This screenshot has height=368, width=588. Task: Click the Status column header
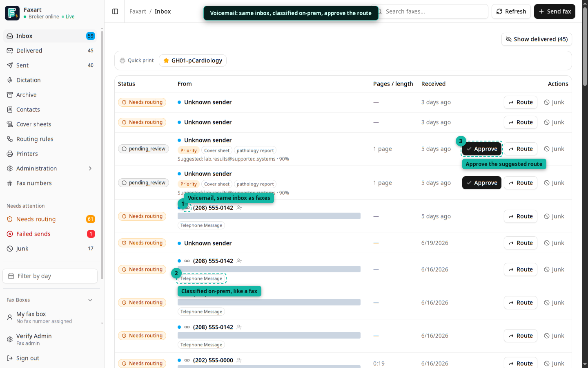tap(127, 84)
